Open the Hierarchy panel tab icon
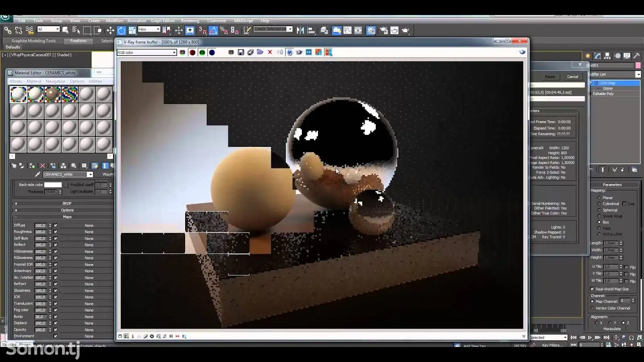 pos(607,56)
